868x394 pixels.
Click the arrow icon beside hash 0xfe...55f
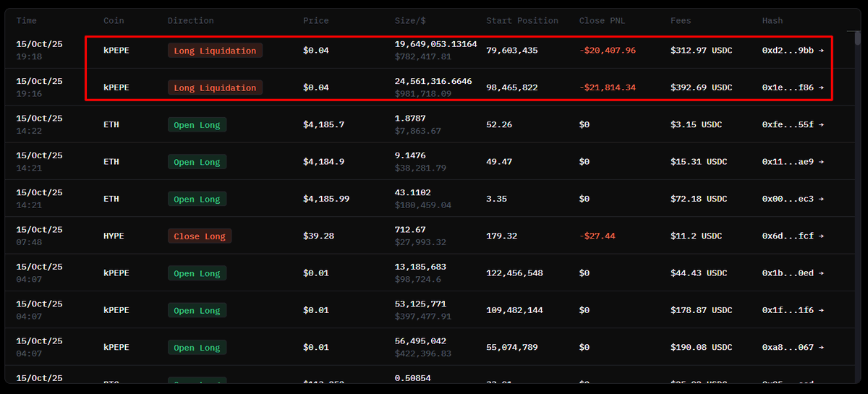click(821, 124)
